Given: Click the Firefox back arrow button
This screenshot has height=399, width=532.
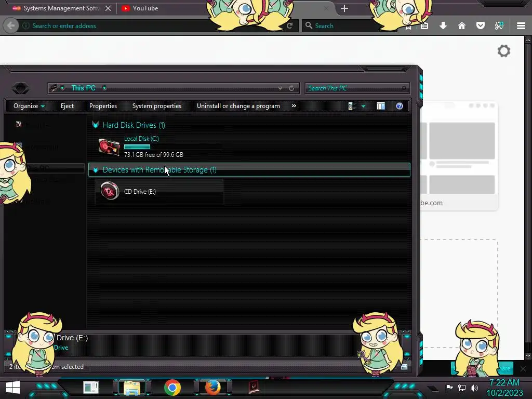Looking at the screenshot, I should point(11,26).
